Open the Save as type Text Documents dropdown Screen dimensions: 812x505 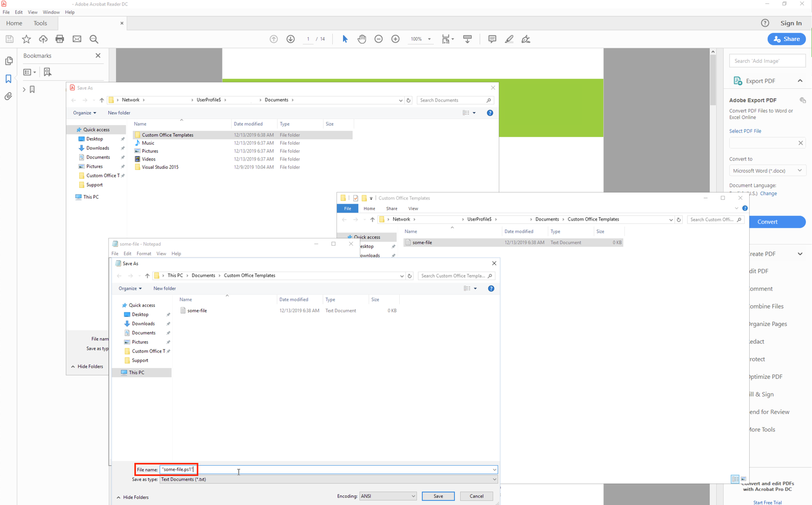tap(329, 479)
